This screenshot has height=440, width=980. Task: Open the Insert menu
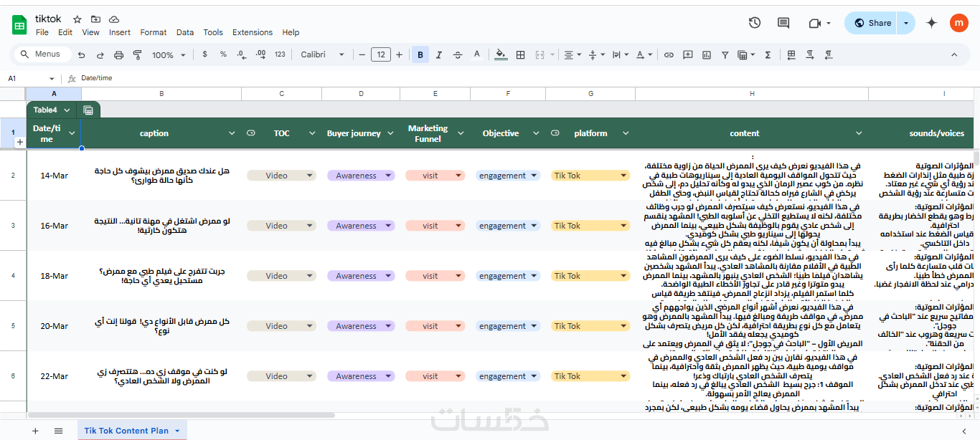120,32
